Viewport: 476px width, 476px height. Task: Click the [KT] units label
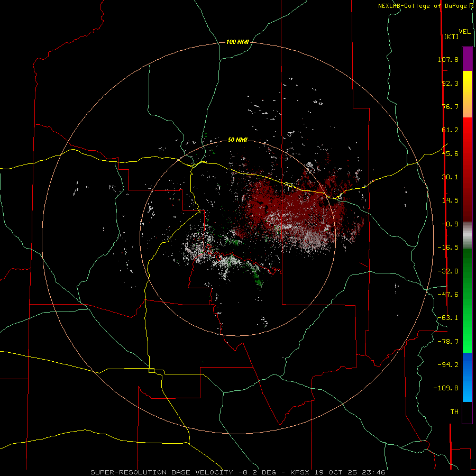pyautogui.click(x=451, y=36)
